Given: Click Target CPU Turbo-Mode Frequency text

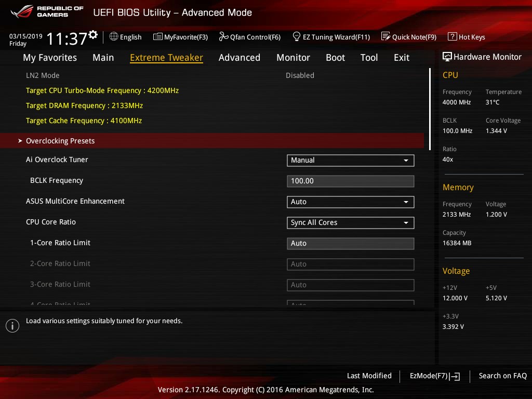Looking at the screenshot, I should [x=102, y=90].
